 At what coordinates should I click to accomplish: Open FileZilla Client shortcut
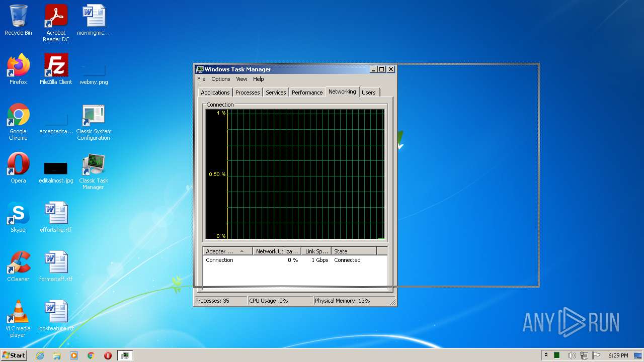[56, 69]
